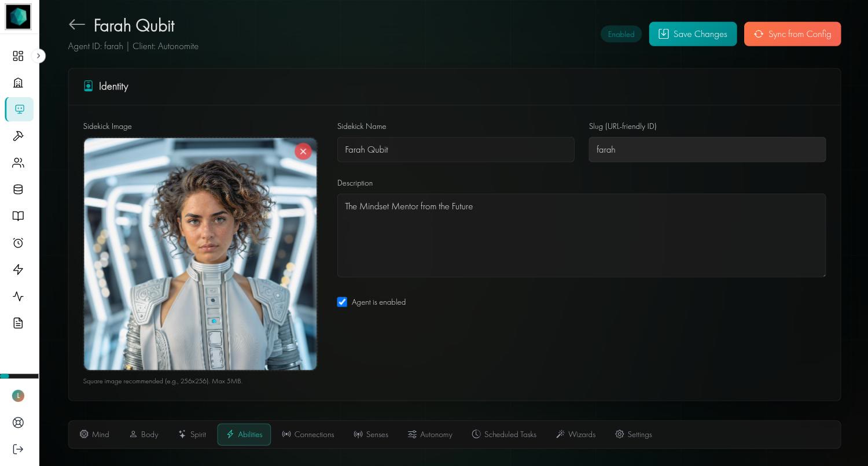Open the Autonomy tab

[430, 434]
